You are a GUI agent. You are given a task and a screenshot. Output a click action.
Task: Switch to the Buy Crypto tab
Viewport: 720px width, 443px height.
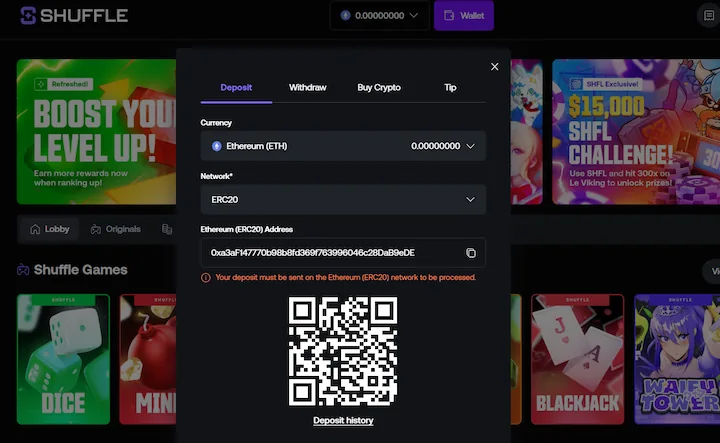tap(379, 88)
